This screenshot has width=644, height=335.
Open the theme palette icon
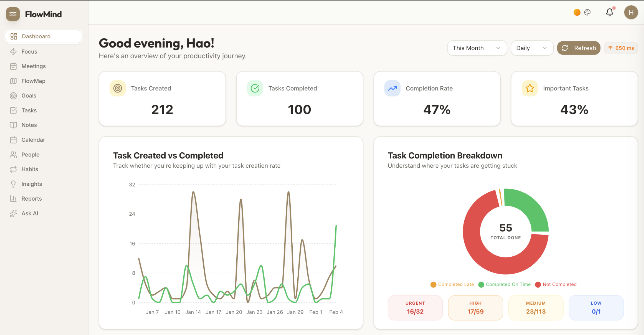click(x=587, y=12)
